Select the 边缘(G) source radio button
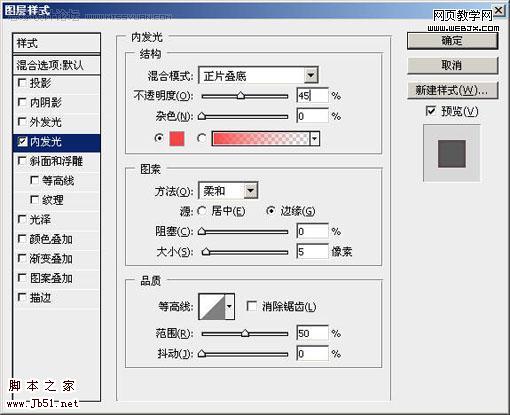 tap(271, 211)
